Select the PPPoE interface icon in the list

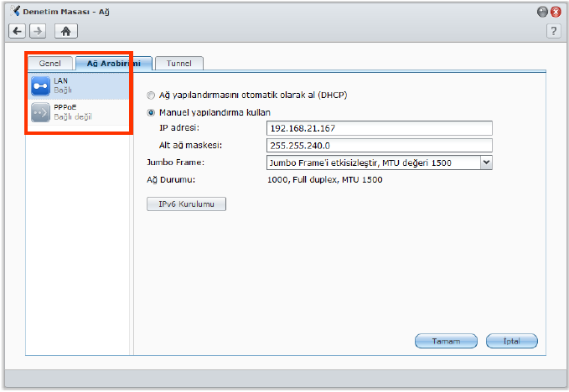(41, 113)
